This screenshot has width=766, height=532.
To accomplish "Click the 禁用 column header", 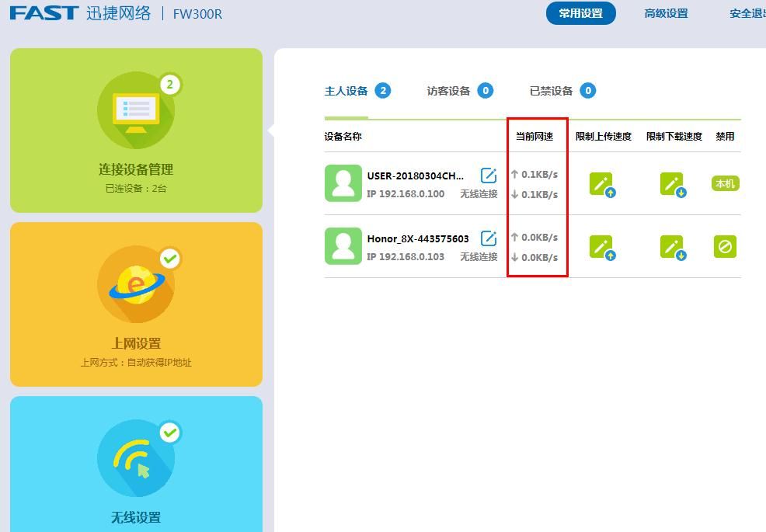I will point(725,136).
